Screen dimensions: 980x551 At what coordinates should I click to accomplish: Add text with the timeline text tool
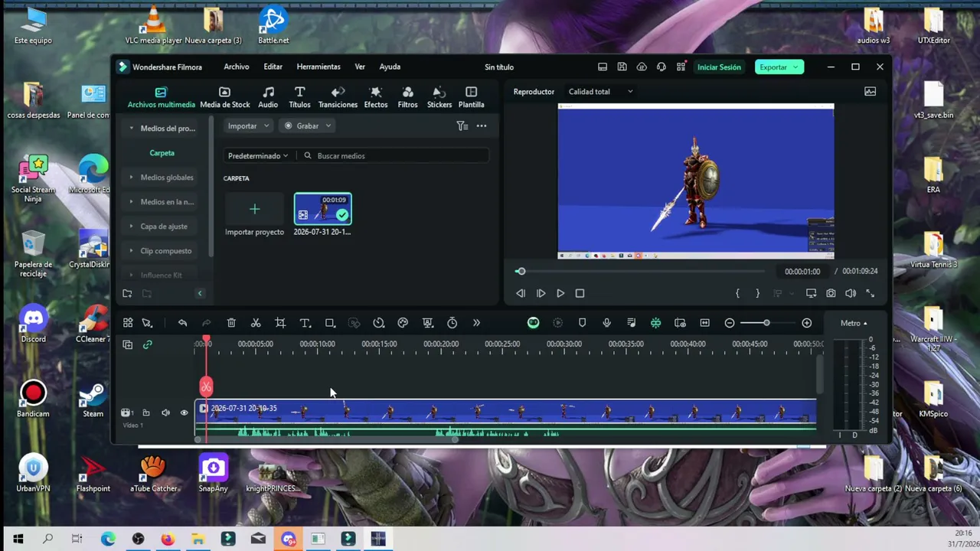305,323
